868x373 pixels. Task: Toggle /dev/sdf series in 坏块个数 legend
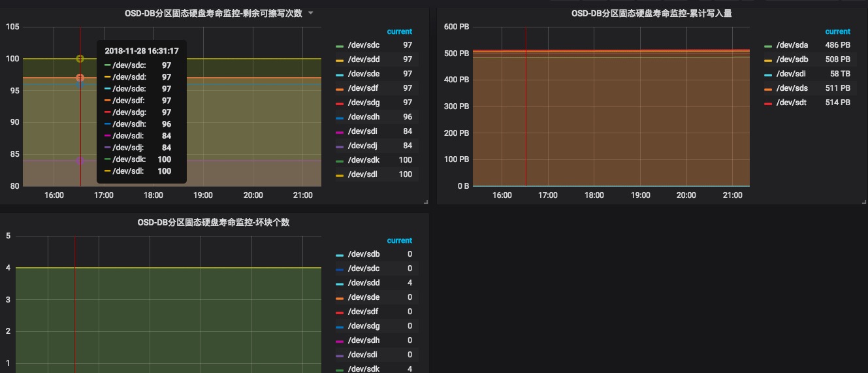coord(363,312)
